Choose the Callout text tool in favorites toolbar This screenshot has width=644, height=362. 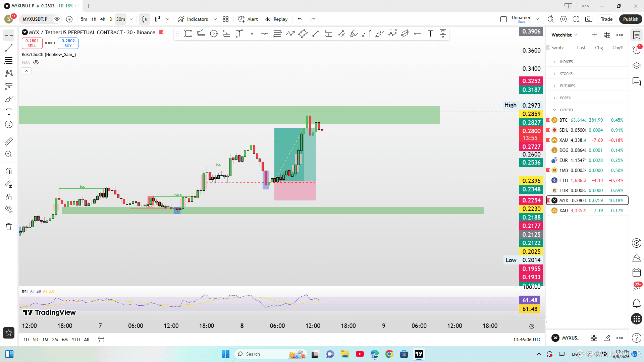point(443,34)
